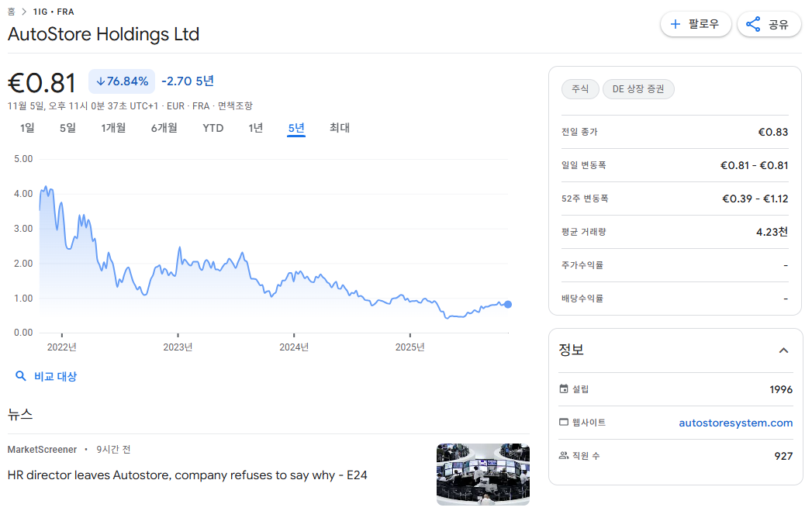Click the 2025년 axis label on chart
Image resolution: width=812 pixels, height=511 pixels.
(409, 347)
